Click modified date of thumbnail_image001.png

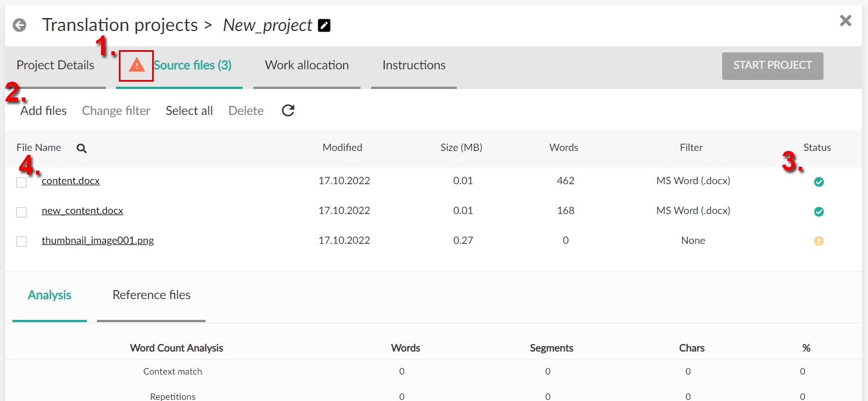pyautogui.click(x=344, y=240)
